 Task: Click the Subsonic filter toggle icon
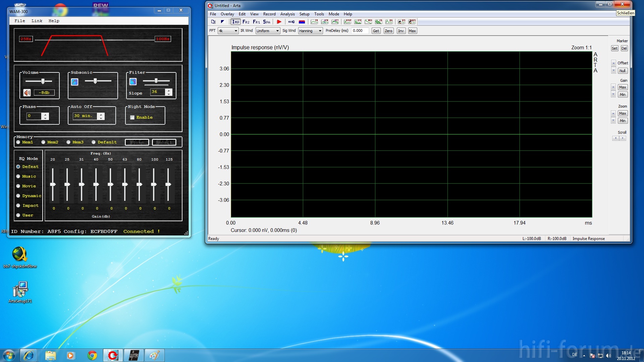click(x=75, y=82)
